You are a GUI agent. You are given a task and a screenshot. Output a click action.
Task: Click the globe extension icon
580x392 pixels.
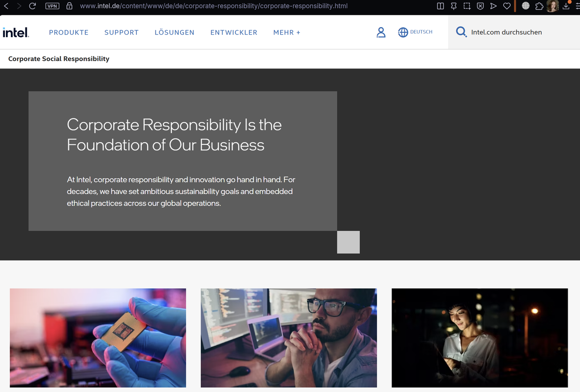[x=526, y=6]
